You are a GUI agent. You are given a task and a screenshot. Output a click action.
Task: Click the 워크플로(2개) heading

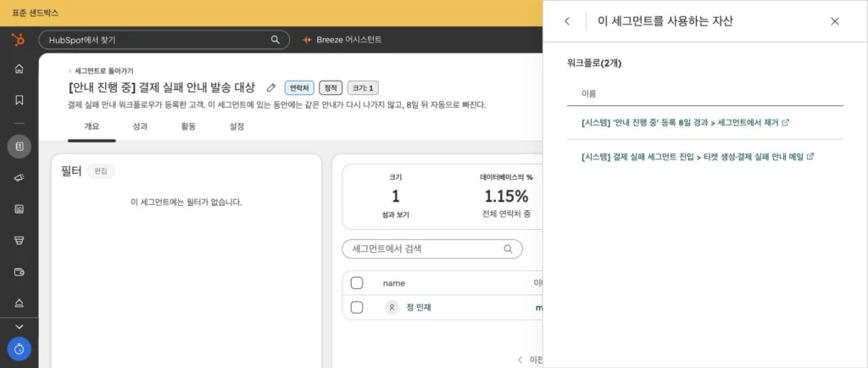(x=594, y=64)
